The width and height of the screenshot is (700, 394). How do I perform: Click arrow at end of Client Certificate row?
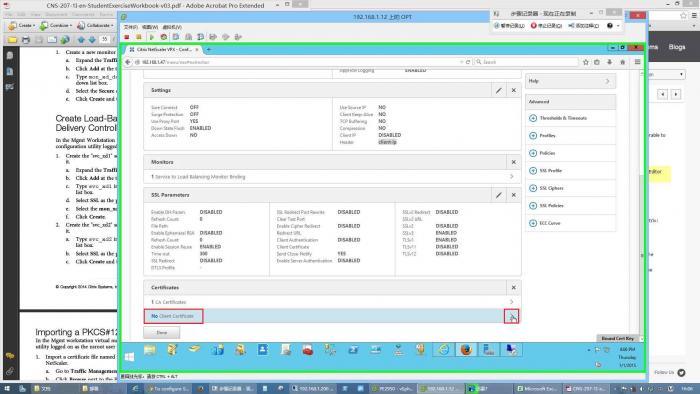[x=512, y=316]
